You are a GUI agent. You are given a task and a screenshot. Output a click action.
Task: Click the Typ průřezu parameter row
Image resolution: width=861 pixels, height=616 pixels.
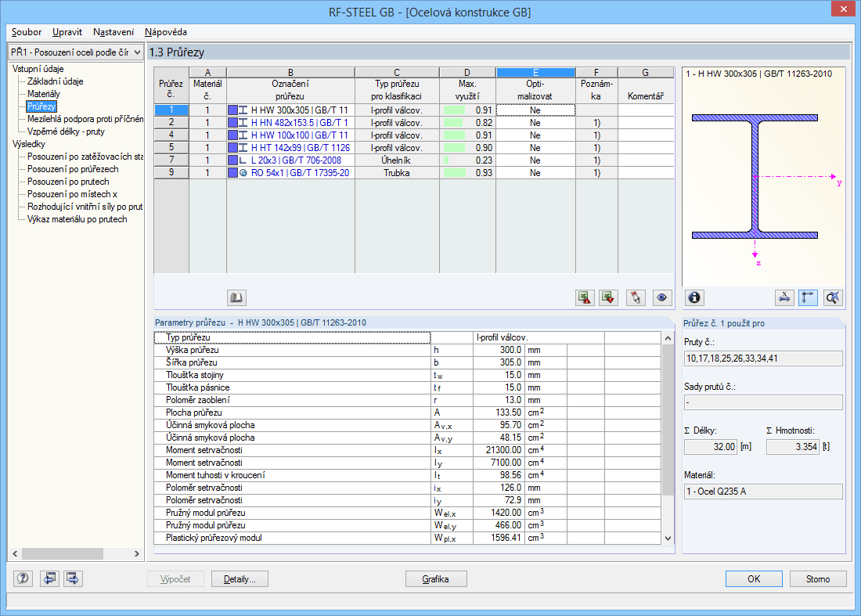point(408,337)
